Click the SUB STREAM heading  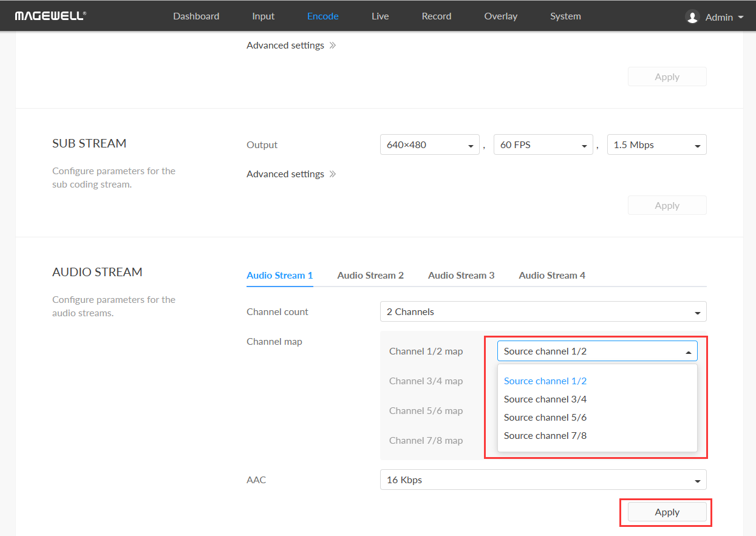click(89, 144)
